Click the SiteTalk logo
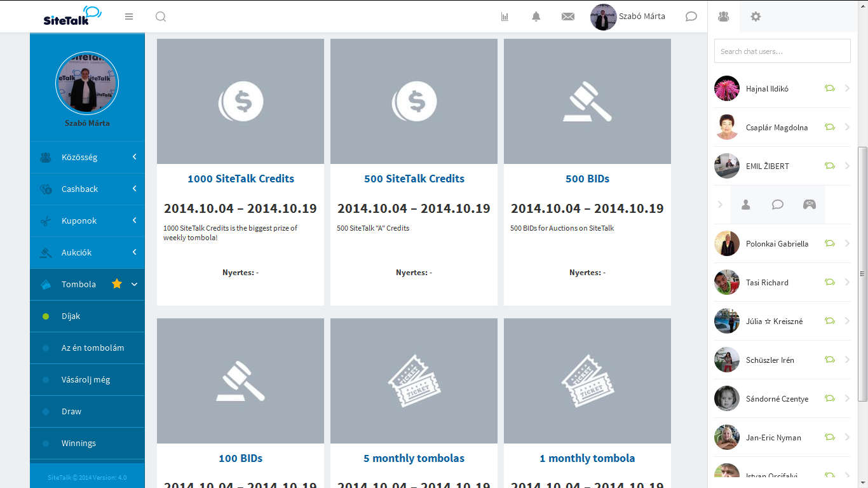The width and height of the screenshot is (868, 488). (72, 16)
